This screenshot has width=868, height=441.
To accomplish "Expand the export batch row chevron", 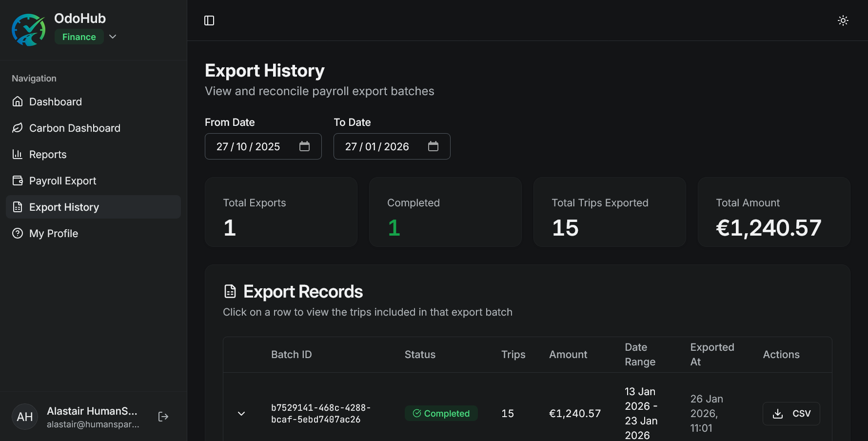I will pyautogui.click(x=241, y=413).
